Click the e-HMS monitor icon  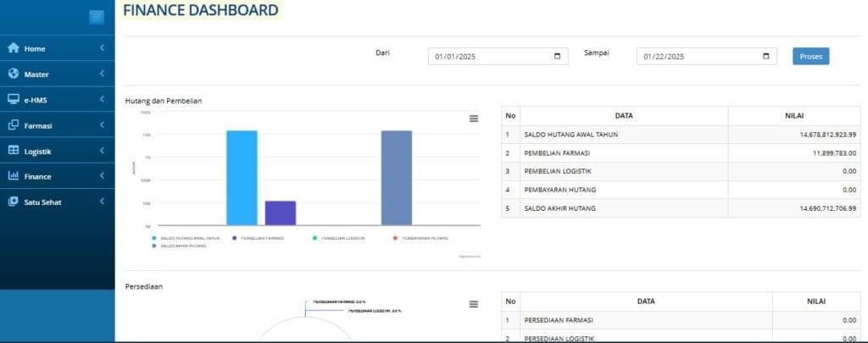(x=13, y=99)
